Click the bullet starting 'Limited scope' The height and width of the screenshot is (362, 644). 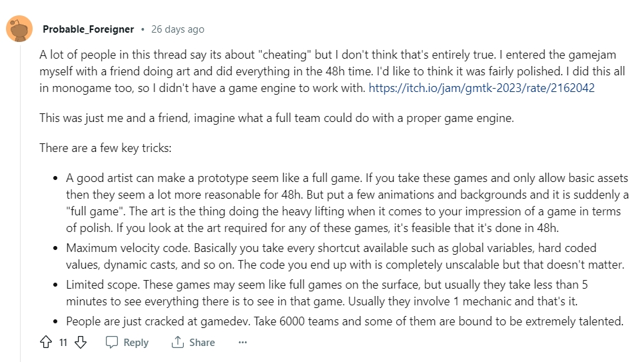point(327,293)
